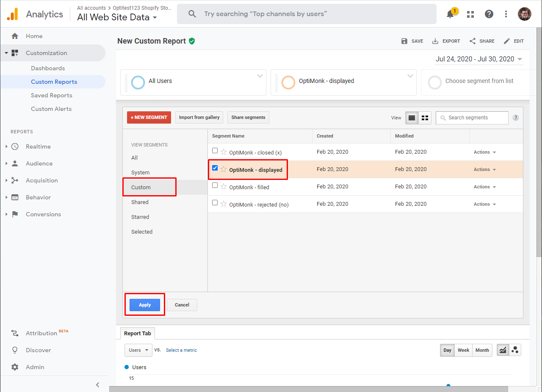Open the All Web Site Data view selector
The width and height of the screenshot is (542, 392).
(117, 17)
